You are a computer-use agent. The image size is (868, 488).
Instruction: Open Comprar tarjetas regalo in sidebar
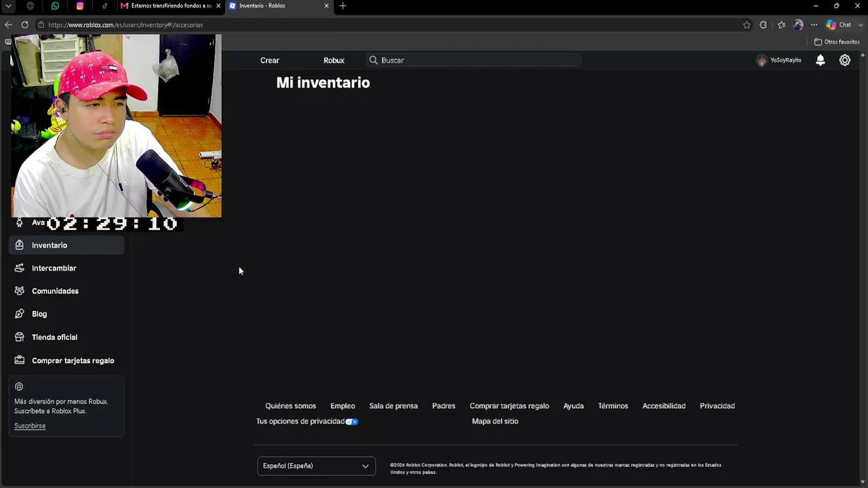point(73,361)
